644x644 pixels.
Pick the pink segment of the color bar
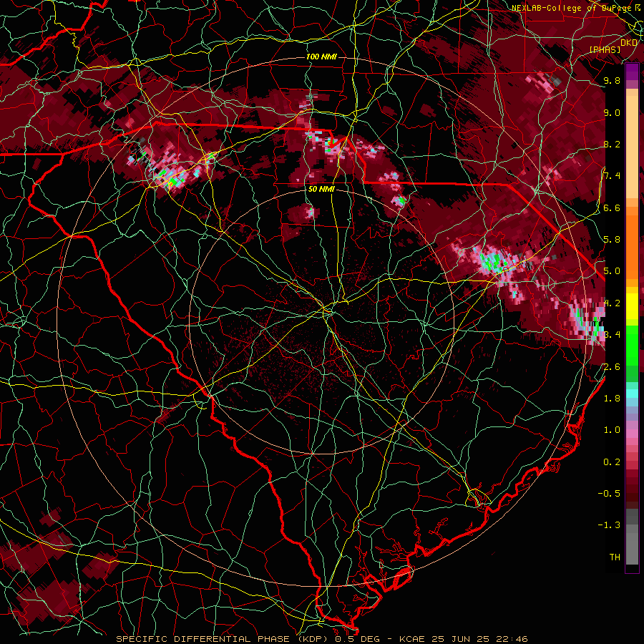point(632,434)
